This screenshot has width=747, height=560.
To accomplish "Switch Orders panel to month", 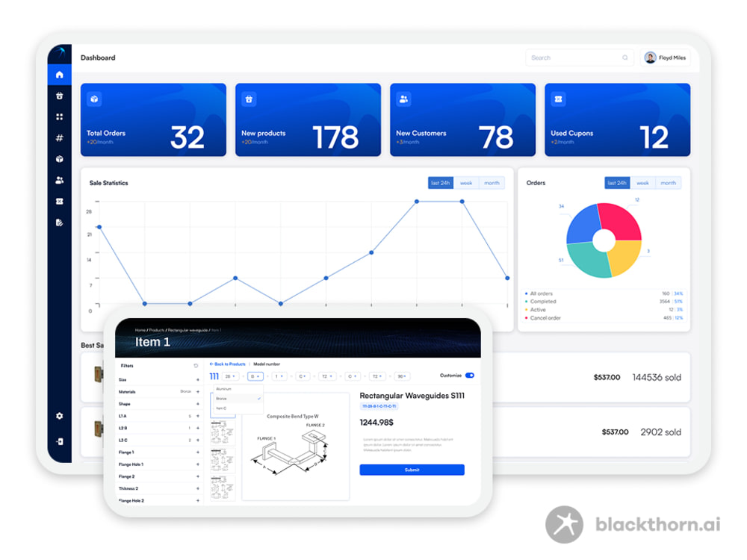I will click(669, 183).
